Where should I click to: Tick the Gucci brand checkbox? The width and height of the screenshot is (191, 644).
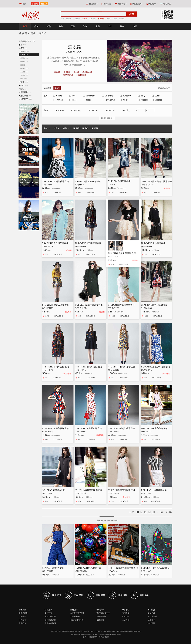click(153, 96)
